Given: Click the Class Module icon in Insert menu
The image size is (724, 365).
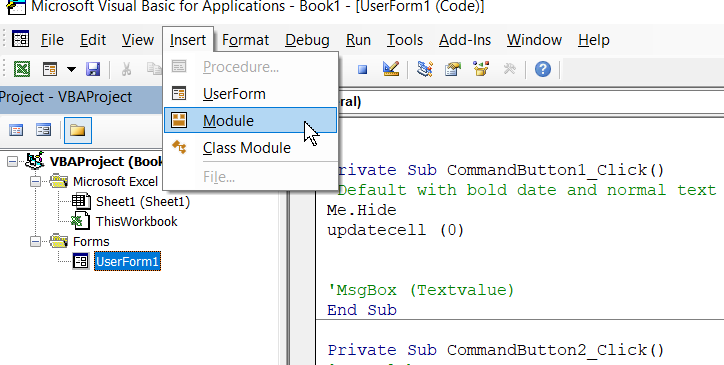Looking at the screenshot, I should (179, 147).
